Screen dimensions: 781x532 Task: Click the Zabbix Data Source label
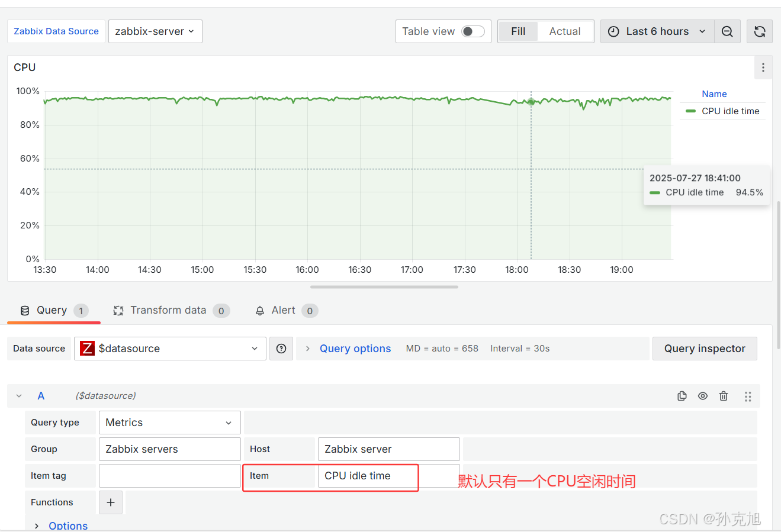click(x=56, y=31)
